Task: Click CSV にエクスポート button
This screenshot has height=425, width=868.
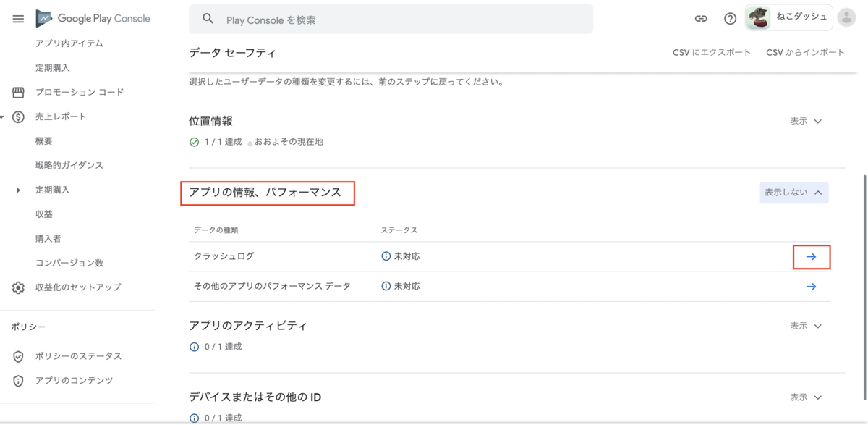Action: (x=711, y=52)
